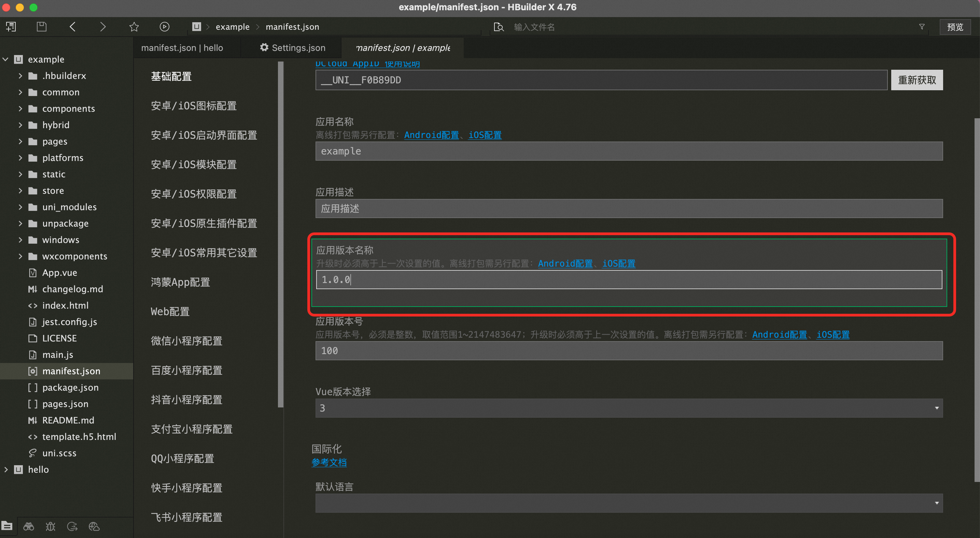Viewport: 980px width, 538px height.
Task: Open the 默认语言 dropdown
Action: click(629, 503)
